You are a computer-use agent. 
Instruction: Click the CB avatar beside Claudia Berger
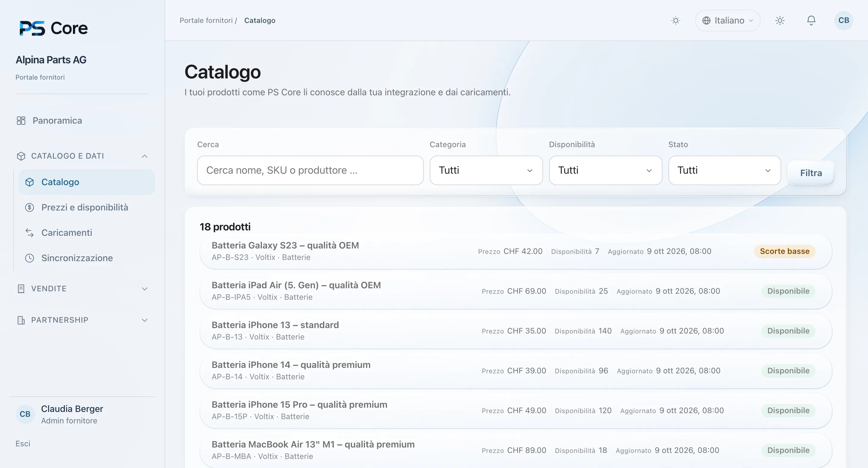(25, 414)
